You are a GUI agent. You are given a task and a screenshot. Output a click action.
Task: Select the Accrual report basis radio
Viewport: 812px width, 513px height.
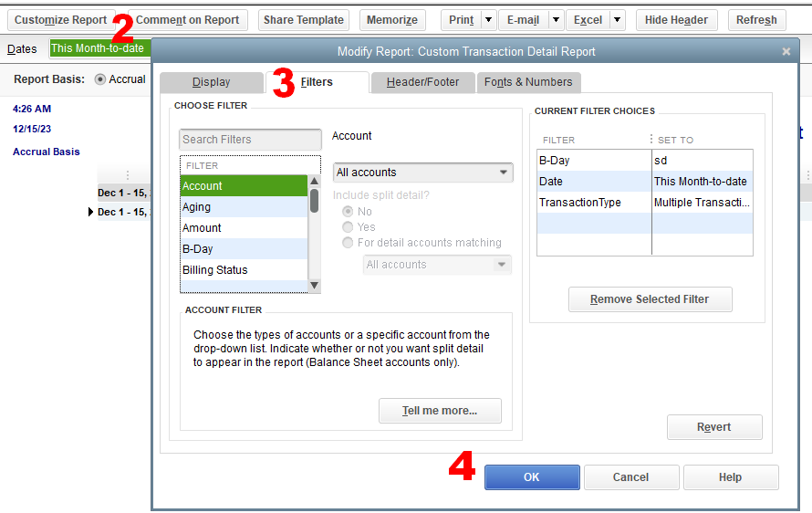pyautogui.click(x=100, y=79)
